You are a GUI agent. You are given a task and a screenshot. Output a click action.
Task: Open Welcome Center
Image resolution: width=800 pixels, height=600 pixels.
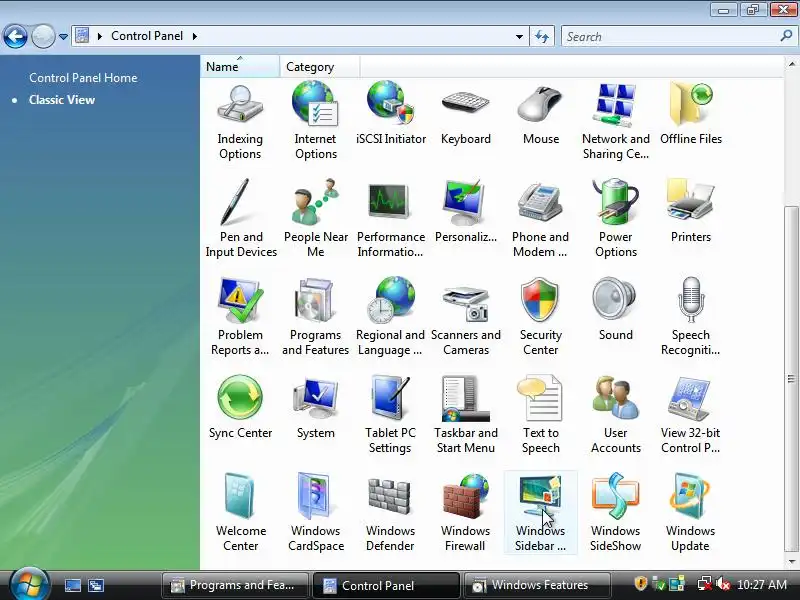pyautogui.click(x=240, y=512)
